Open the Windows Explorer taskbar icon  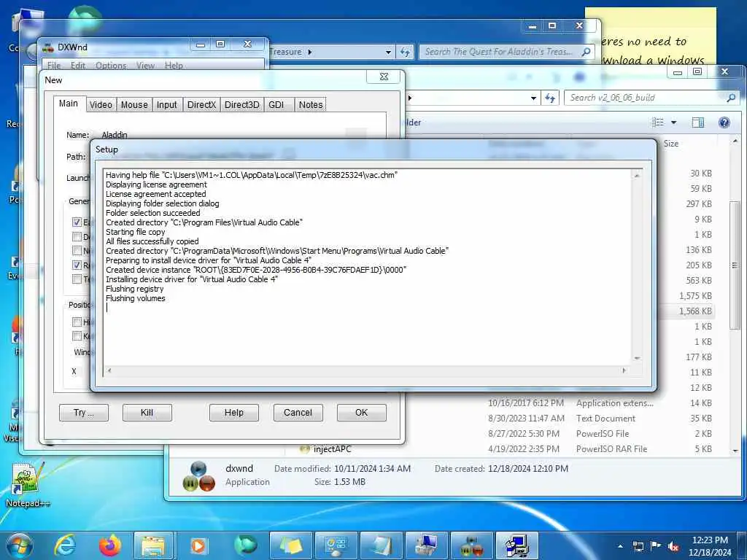point(154,545)
